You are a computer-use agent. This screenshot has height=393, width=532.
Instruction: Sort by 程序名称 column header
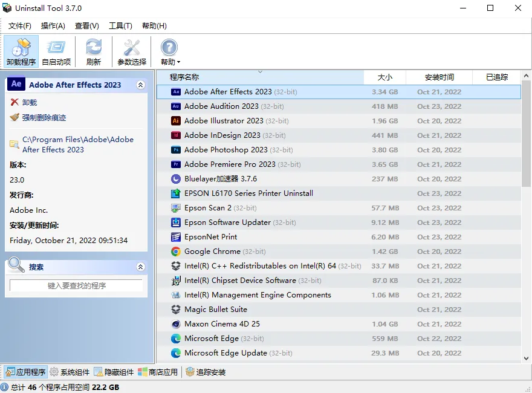(x=260, y=77)
